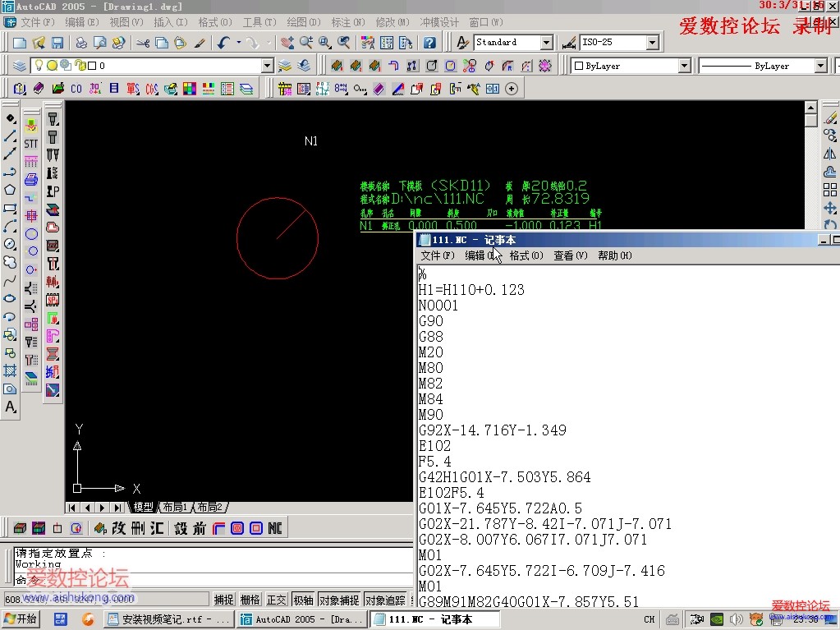
Task: Click the Open file icon
Action: point(38,43)
